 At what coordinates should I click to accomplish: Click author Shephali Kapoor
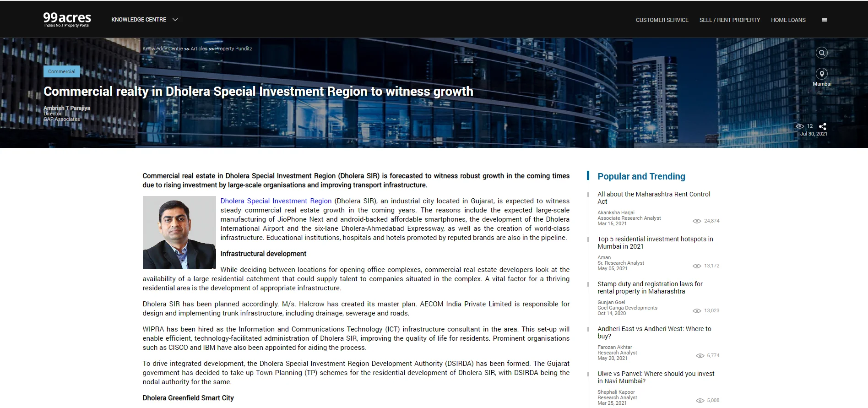point(616,392)
